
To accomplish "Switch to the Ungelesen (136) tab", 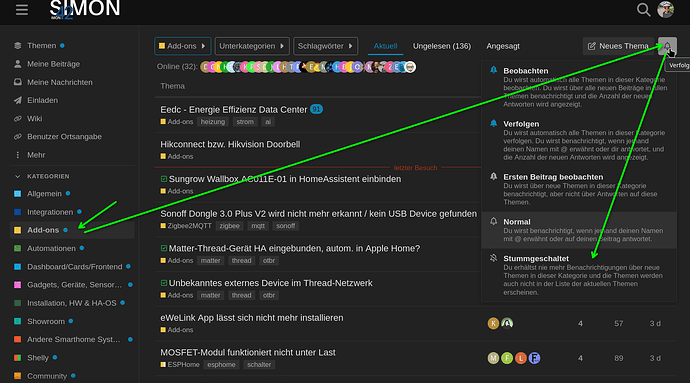I will [x=441, y=46].
